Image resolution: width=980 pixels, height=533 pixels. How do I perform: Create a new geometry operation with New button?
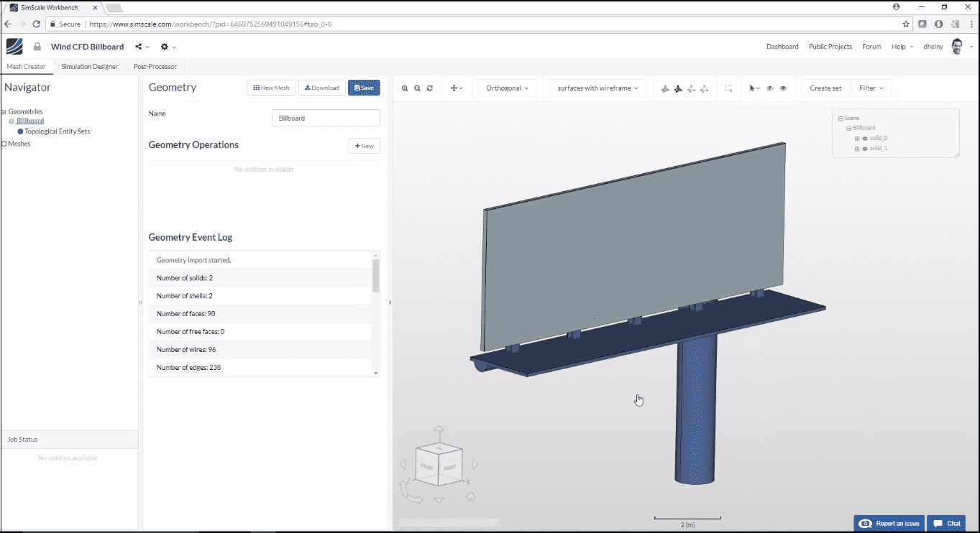364,146
